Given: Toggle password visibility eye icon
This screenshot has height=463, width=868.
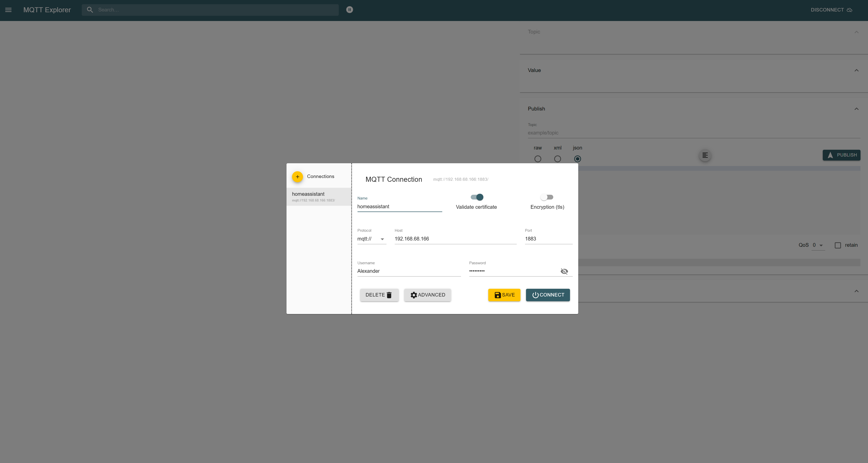Looking at the screenshot, I should tap(564, 271).
